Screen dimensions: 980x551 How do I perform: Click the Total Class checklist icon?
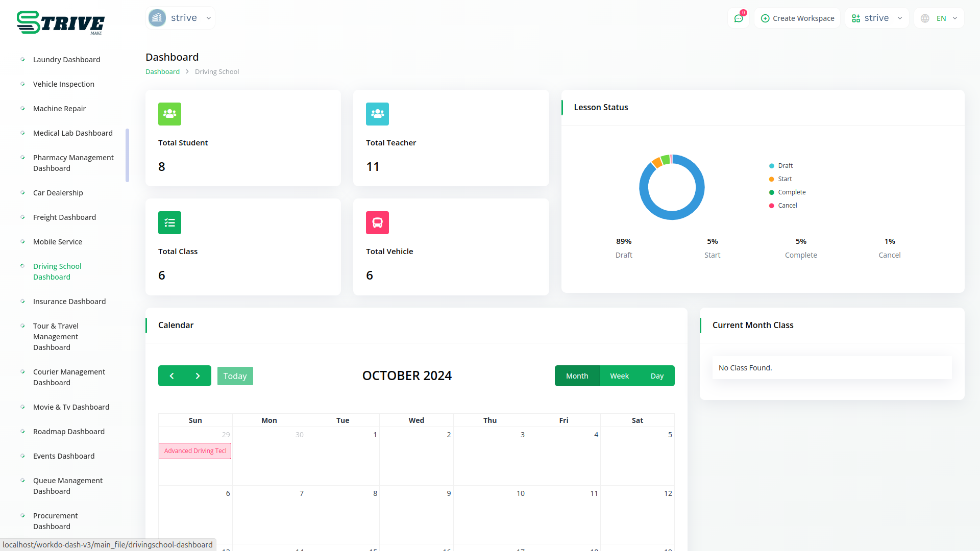169,222
